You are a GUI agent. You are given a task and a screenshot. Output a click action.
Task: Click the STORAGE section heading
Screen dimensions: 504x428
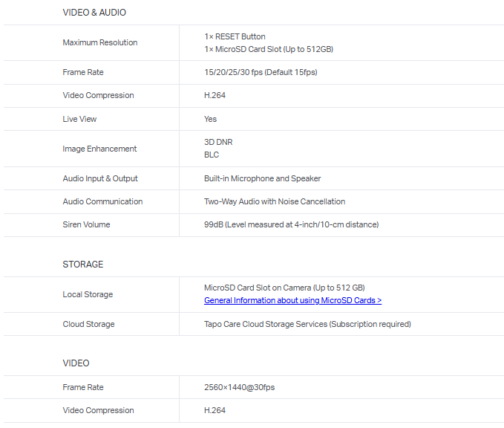83,265
